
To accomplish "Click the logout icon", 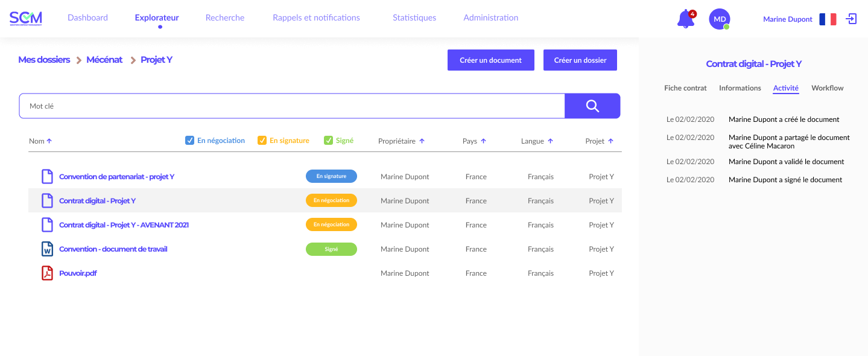I will pyautogui.click(x=851, y=19).
